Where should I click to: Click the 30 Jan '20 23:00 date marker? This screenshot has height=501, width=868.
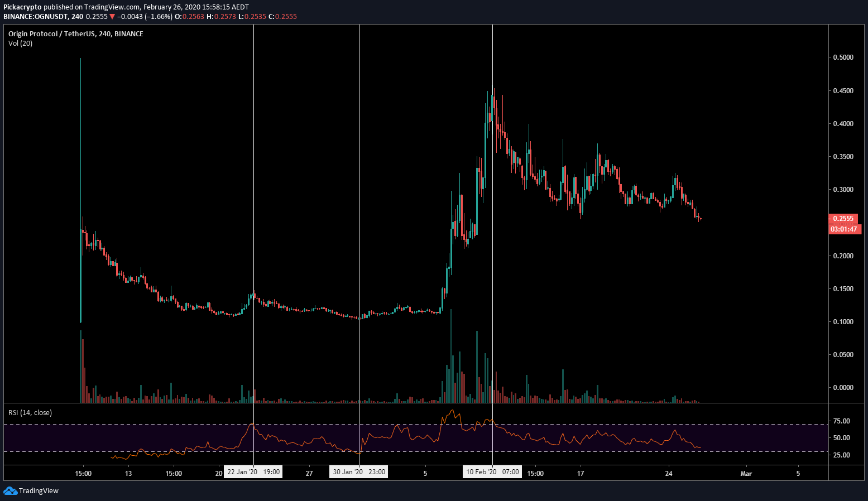point(359,472)
